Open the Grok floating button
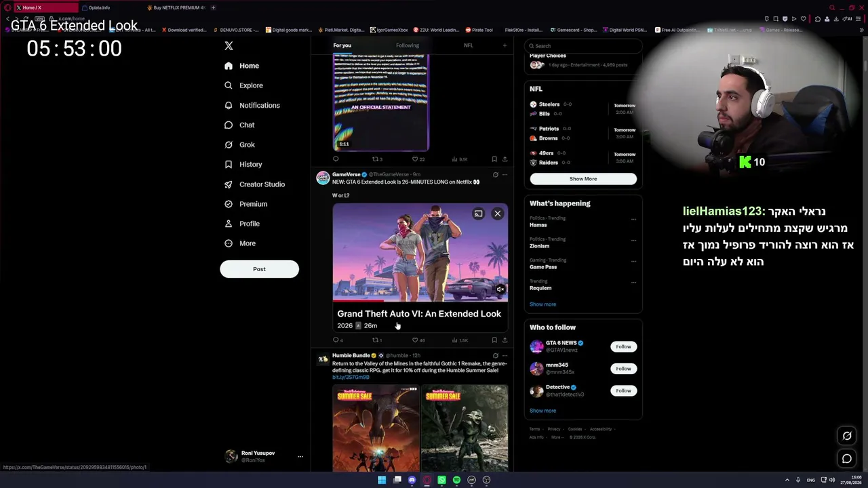 click(847, 436)
